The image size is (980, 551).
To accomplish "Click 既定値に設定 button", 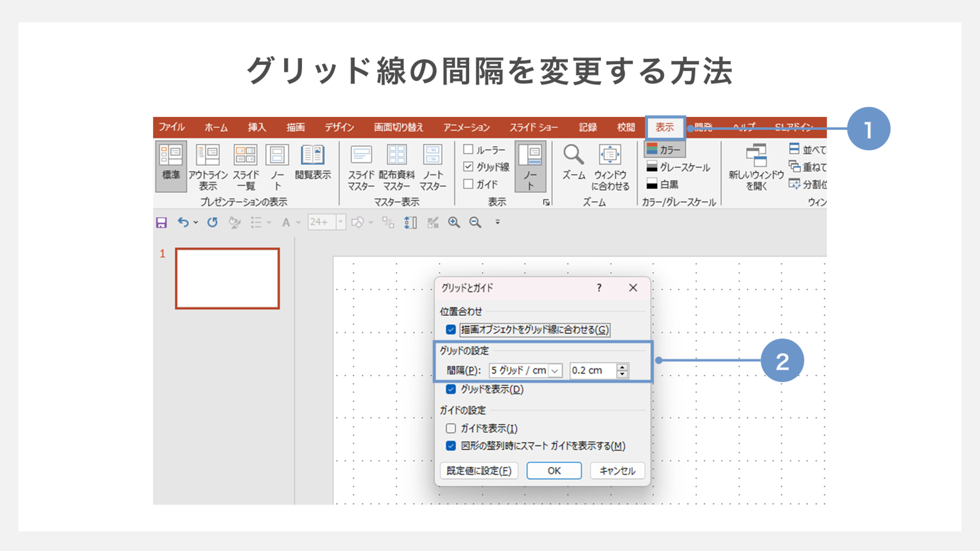I will [479, 470].
